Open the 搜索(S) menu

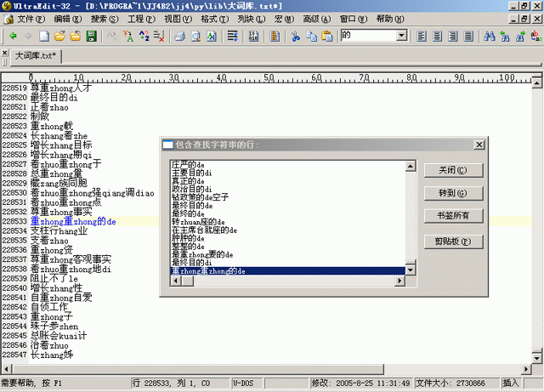[104, 19]
